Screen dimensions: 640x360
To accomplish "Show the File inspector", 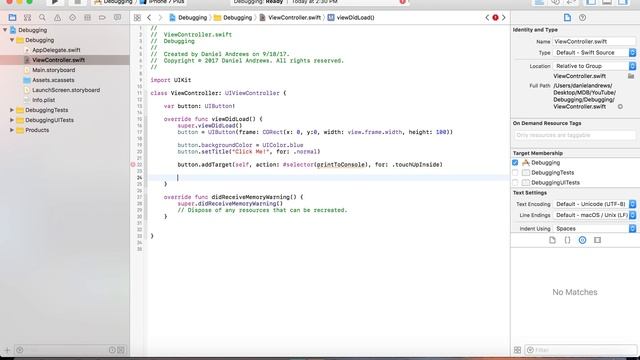I will (x=567, y=18).
